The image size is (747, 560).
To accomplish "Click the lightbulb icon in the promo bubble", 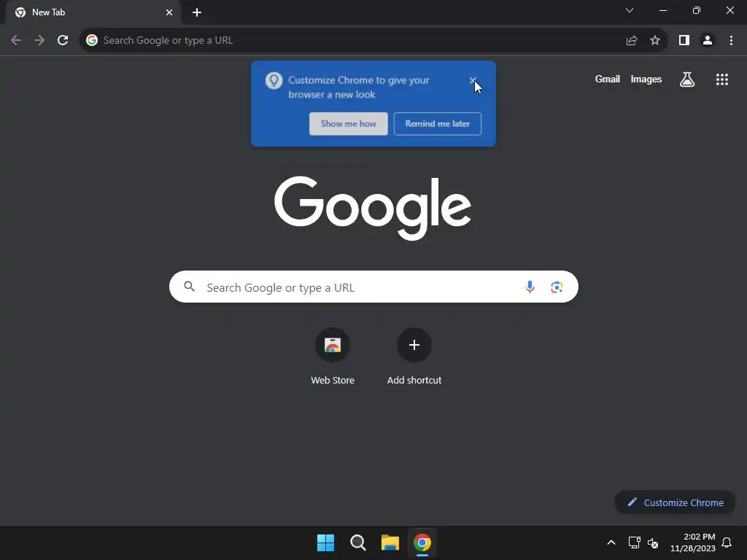I will pyautogui.click(x=274, y=80).
